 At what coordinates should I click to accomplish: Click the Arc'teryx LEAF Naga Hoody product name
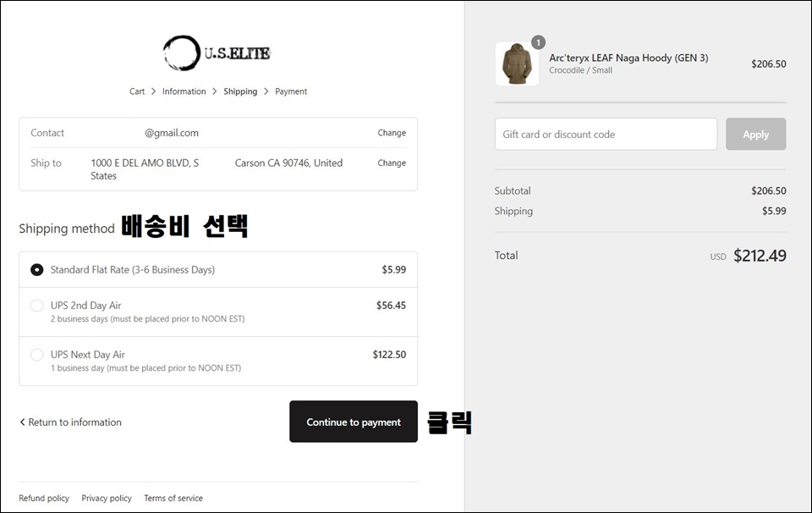point(628,58)
